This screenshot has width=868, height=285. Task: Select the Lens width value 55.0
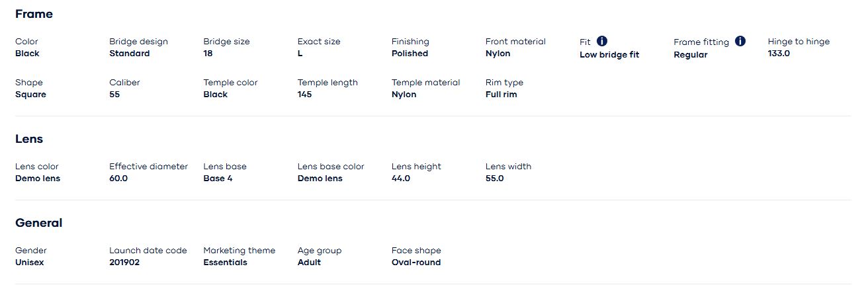(x=495, y=179)
